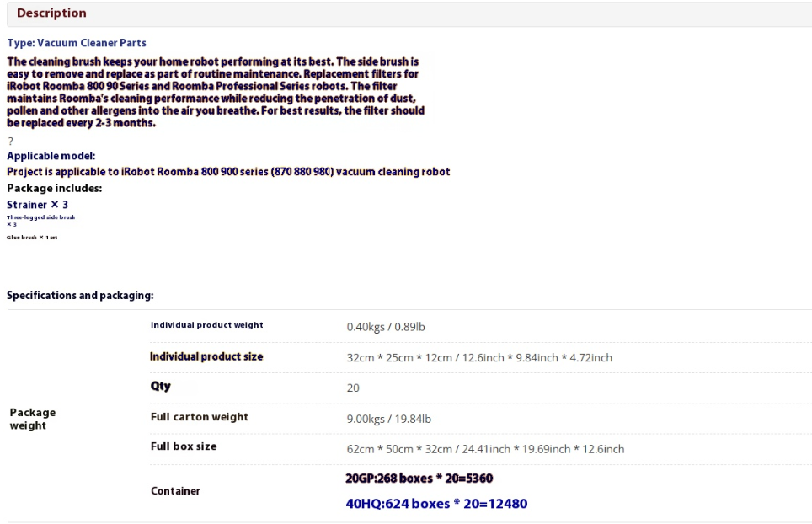Click the 'Three-legged side brush × 3' text
Viewport: 812px width, 524px height.
click(40, 221)
